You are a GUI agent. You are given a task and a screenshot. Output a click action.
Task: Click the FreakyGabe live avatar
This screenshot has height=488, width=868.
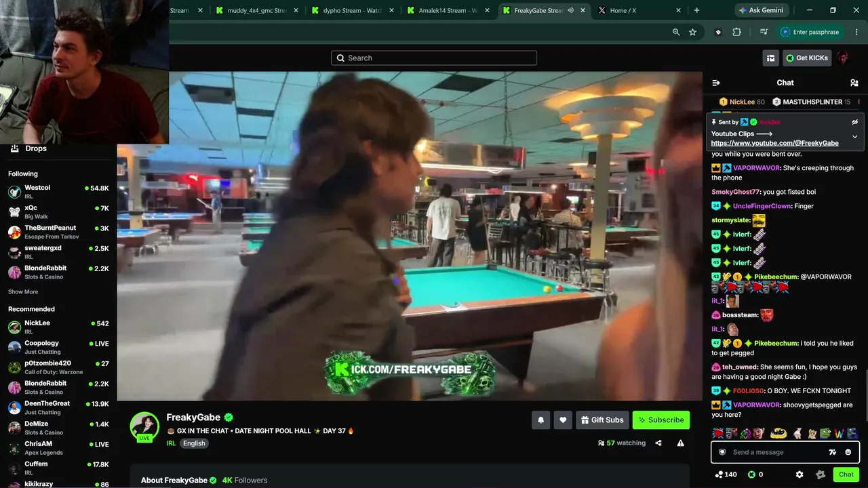(x=144, y=427)
